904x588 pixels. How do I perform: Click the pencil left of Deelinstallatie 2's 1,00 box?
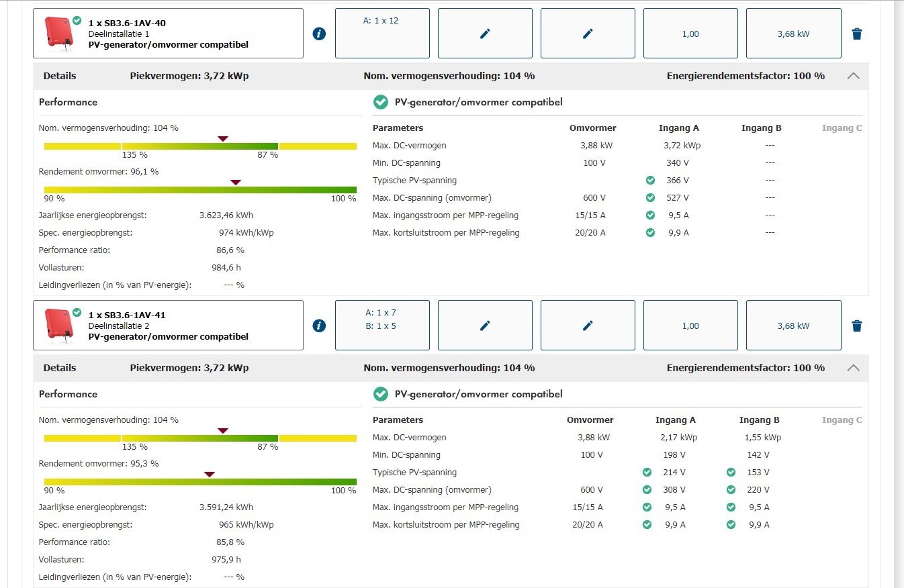[588, 326]
